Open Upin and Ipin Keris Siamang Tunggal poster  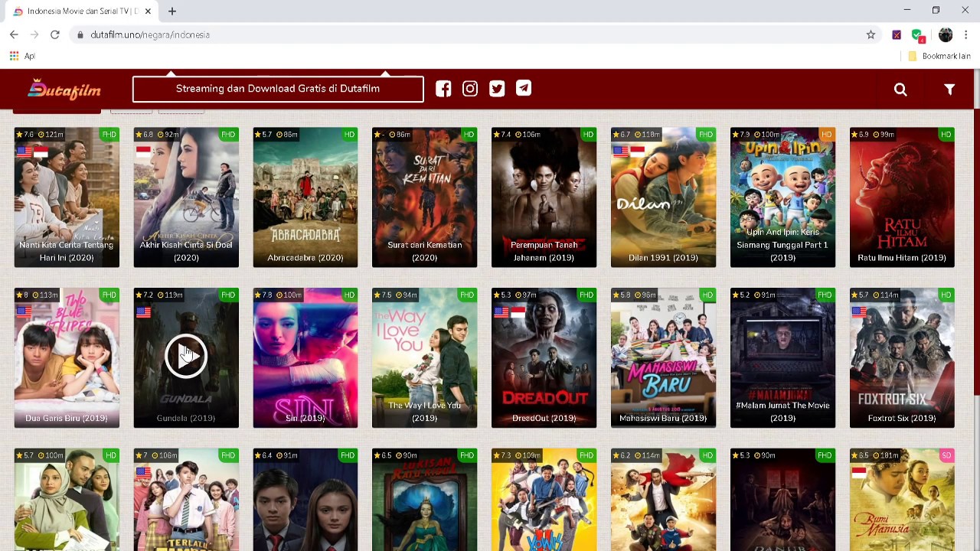click(x=783, y=197)
